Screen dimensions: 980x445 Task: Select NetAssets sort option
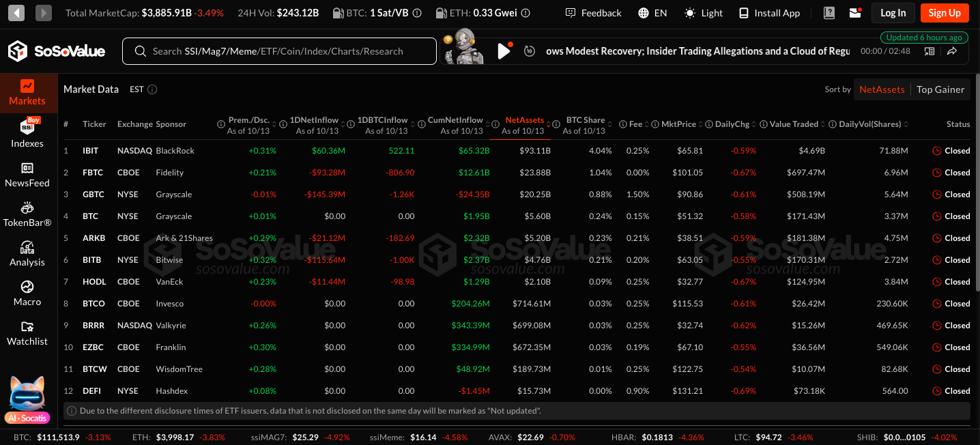tap(882, 89)
